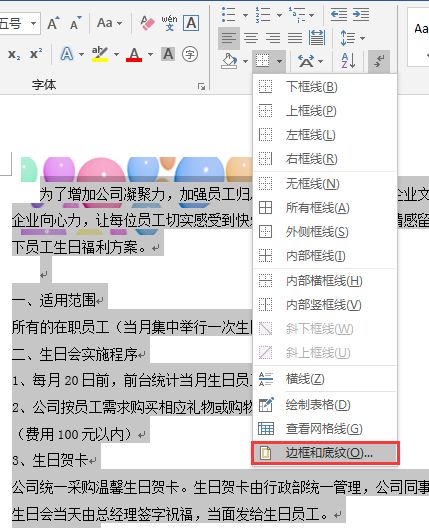Click the phonetic guide wén icon

[169, 23]
